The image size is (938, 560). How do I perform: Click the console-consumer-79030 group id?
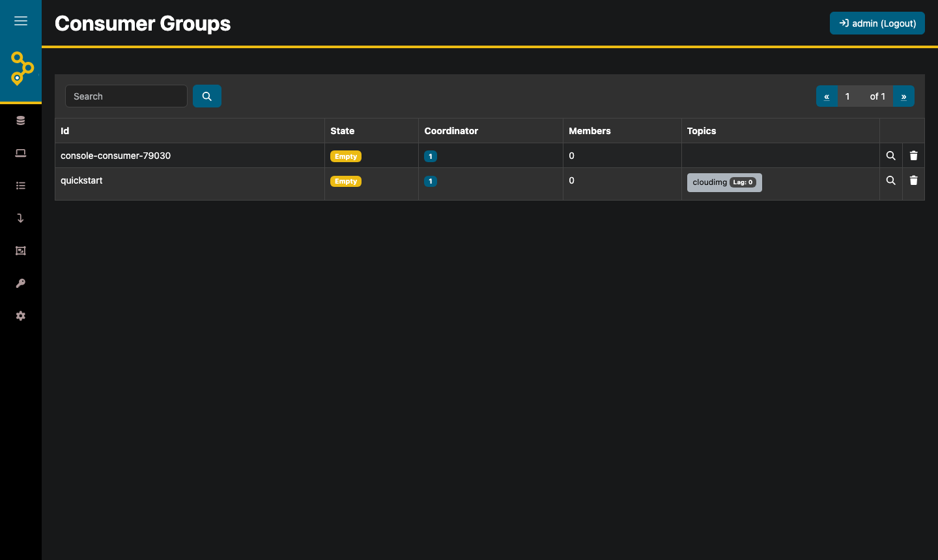116,156
